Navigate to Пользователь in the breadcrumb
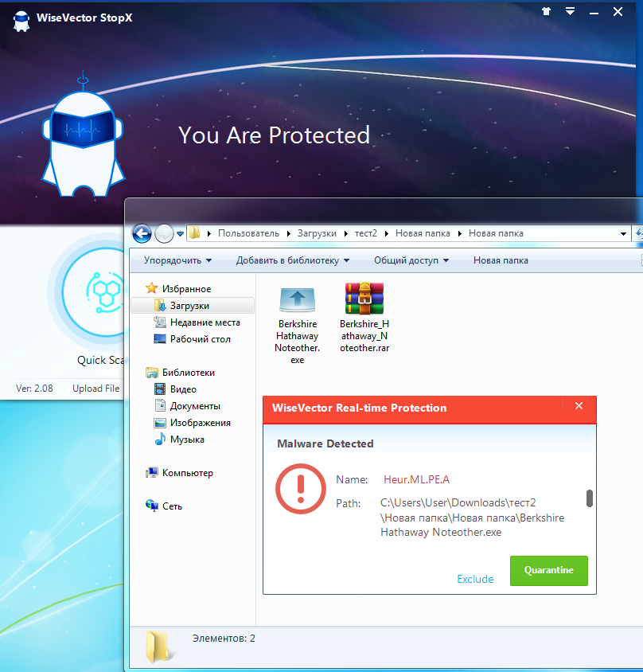The height and width of the screenshot is (672, 643). (248, 233)
